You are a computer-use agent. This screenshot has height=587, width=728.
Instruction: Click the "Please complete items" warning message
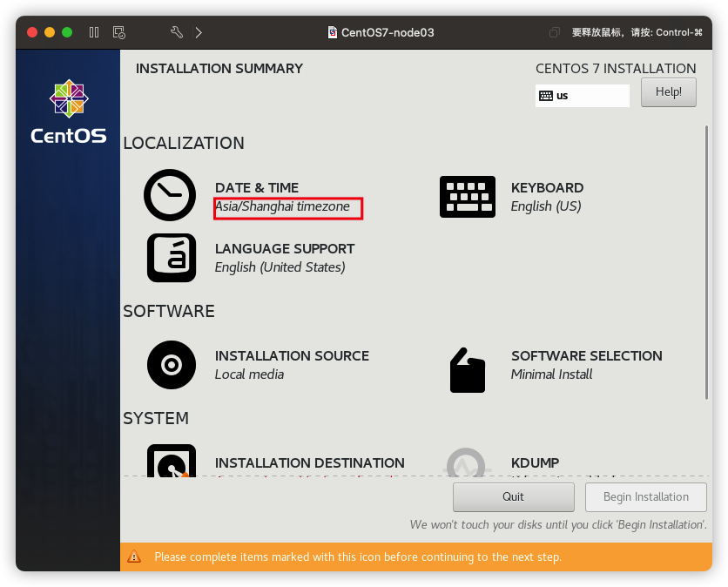pyautogui.click(x=358, y=557)
